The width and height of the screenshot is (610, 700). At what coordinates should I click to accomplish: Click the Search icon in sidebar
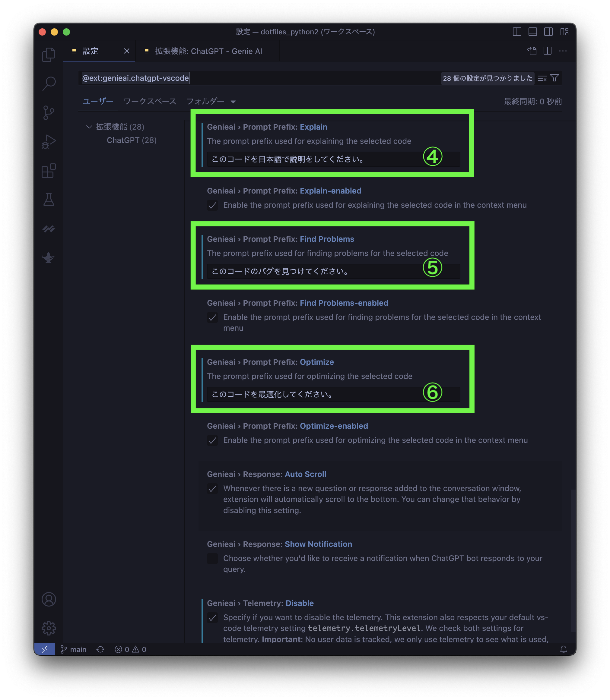point(49,83)
